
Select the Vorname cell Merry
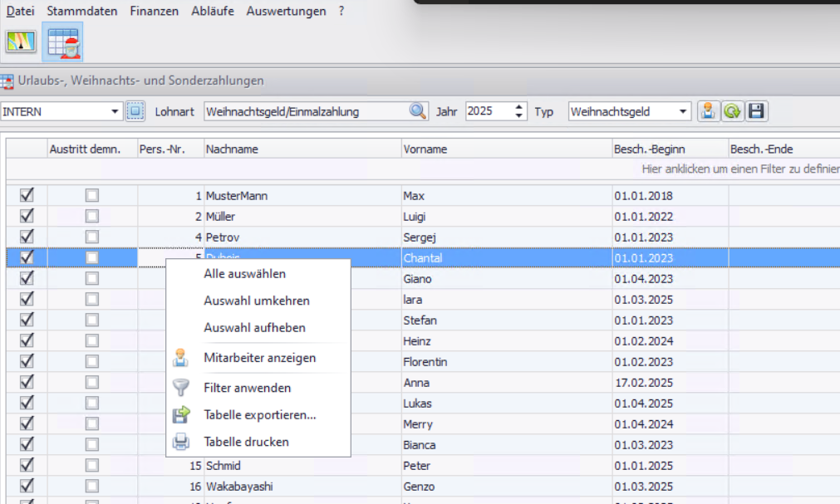507,424
